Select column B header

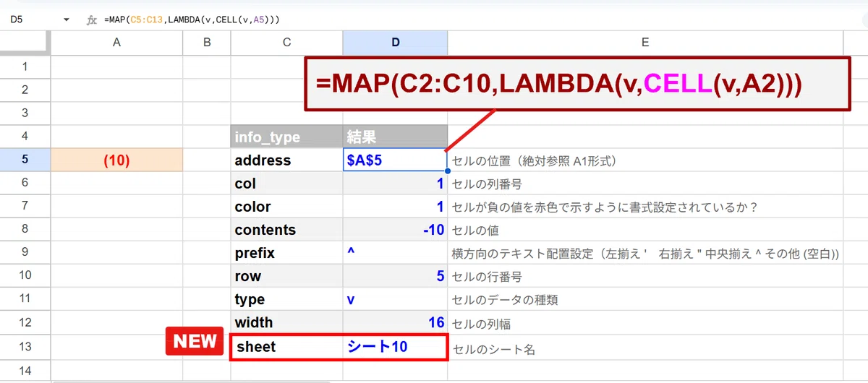[x=207, y=43]
